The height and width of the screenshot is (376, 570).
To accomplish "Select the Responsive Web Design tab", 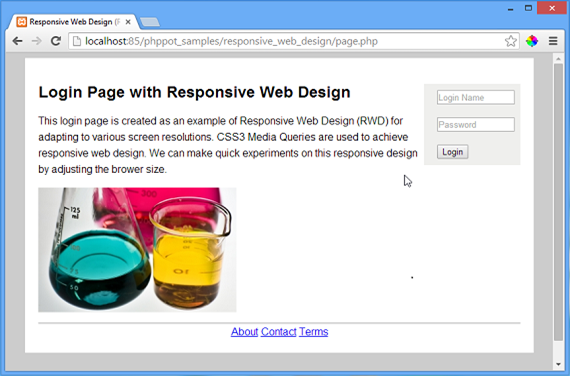I will click(73, 22).
